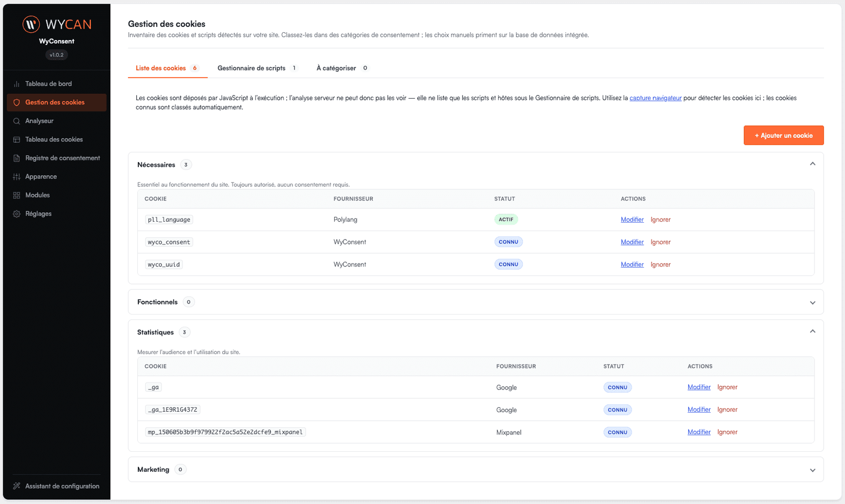Expand the Marketing section chevron
This screenshot has height=504, width=845.
[x=812, y=470]
